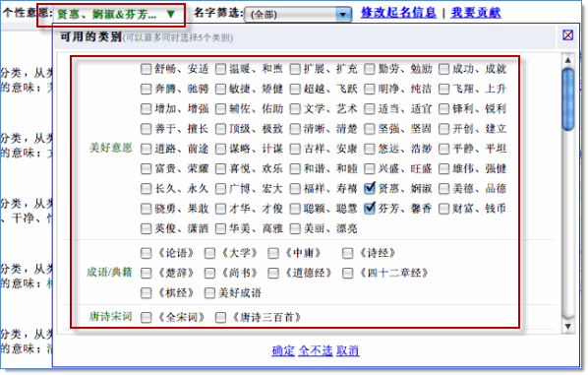Click the blue scrollbar thumb
588x375 pixels.
pos(567,99)
